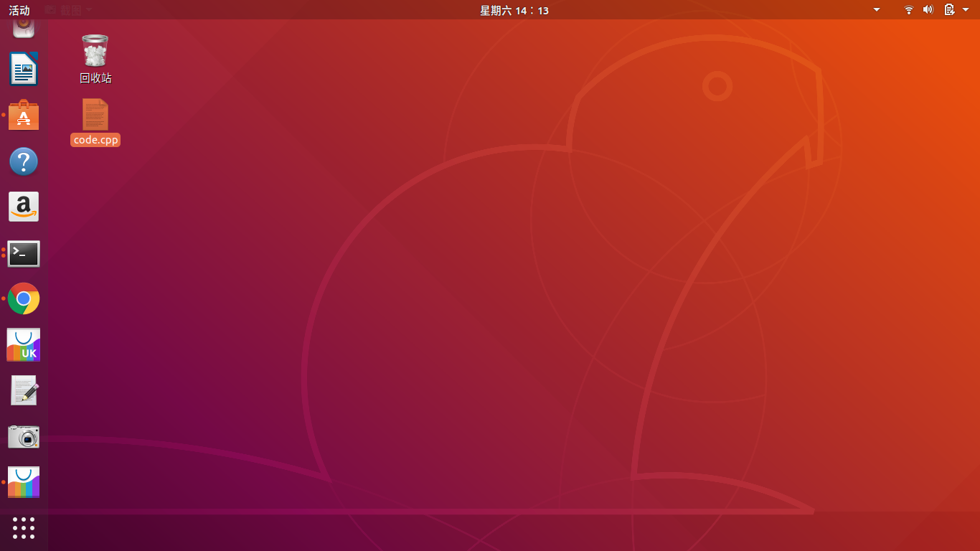
Task: Open the system menu arrow beside battery
Action: (x=966, y=10)
